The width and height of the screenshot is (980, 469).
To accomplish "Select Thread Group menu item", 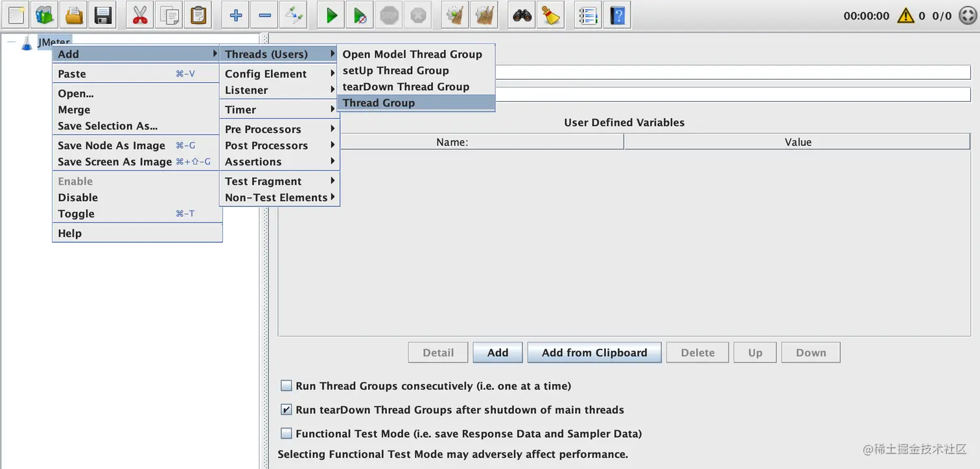I will pyautogui.click(x=415, y=103).
